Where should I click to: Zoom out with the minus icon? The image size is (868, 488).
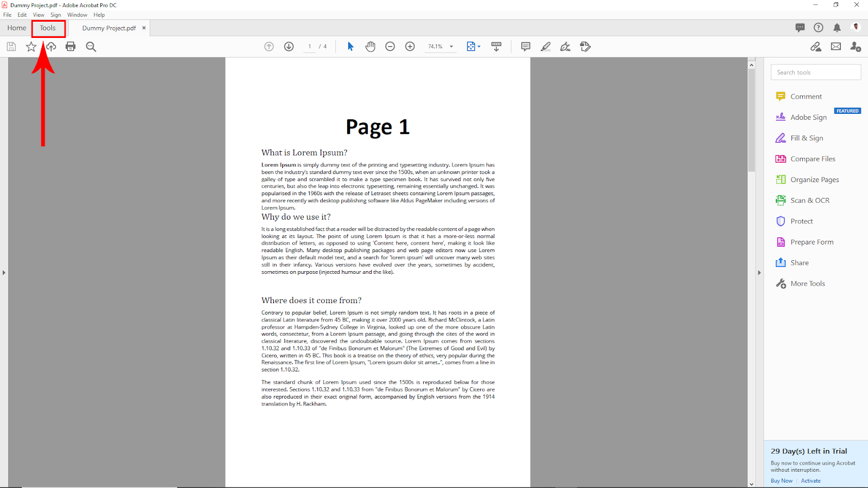point(390,47)
